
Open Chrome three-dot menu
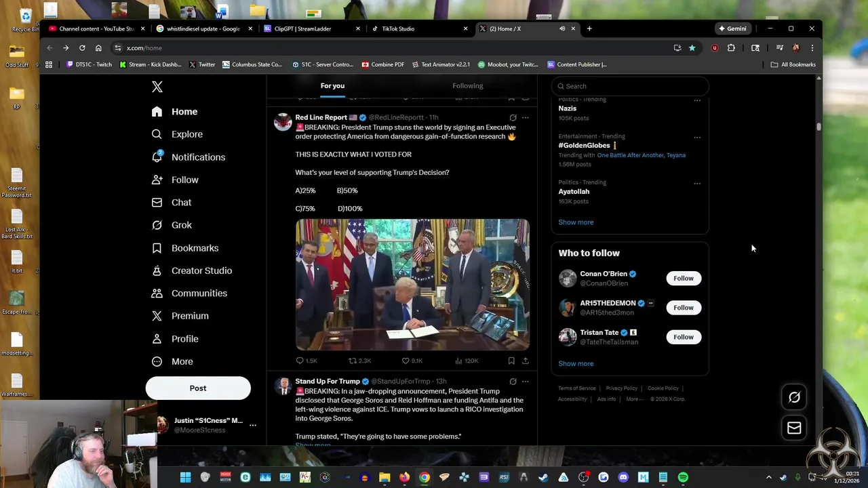(x=812, y=48)
